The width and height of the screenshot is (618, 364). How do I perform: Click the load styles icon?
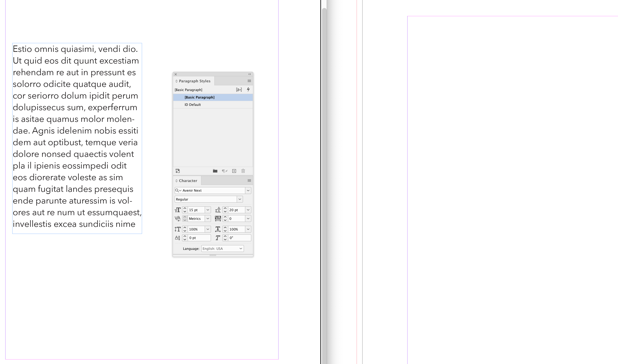click(x=177, y=171)
